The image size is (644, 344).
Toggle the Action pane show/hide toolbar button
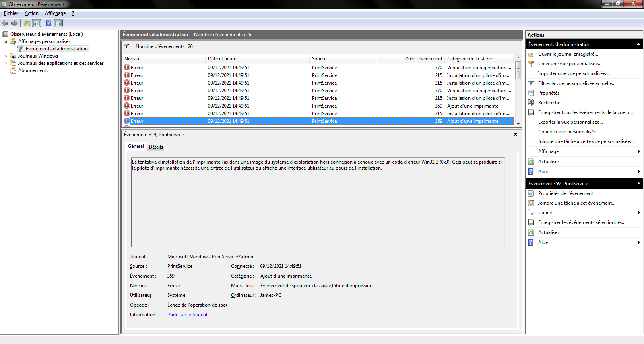[x=58, y=23]
